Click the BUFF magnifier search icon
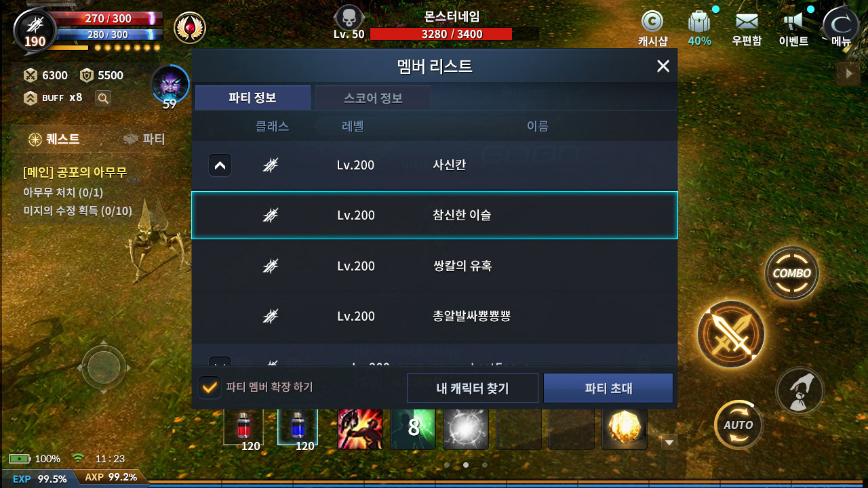Screen dimensions: 868x488 point(102,98)
